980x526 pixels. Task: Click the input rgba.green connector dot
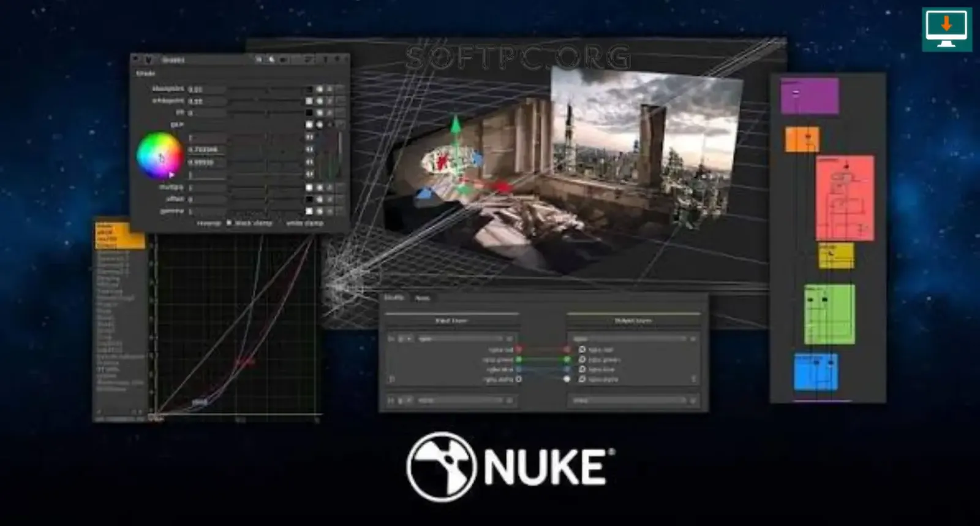pyautogui.click(x=519, y=359)
